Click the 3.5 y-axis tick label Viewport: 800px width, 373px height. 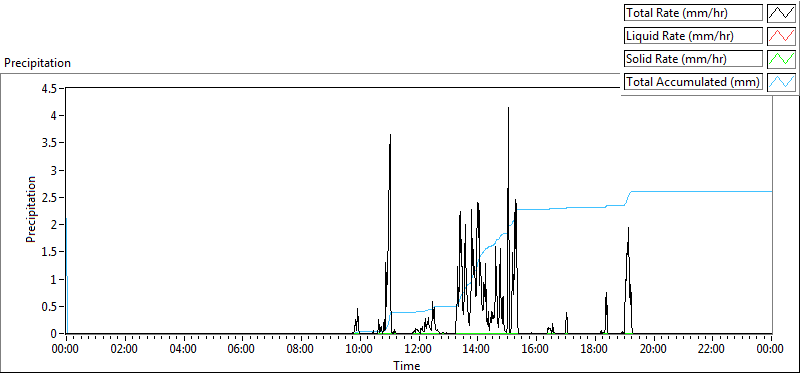(x=49, y=143)
